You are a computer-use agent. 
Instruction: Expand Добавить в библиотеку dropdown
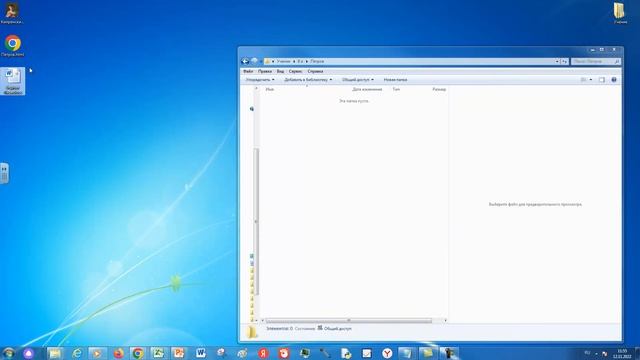(308, 80)
